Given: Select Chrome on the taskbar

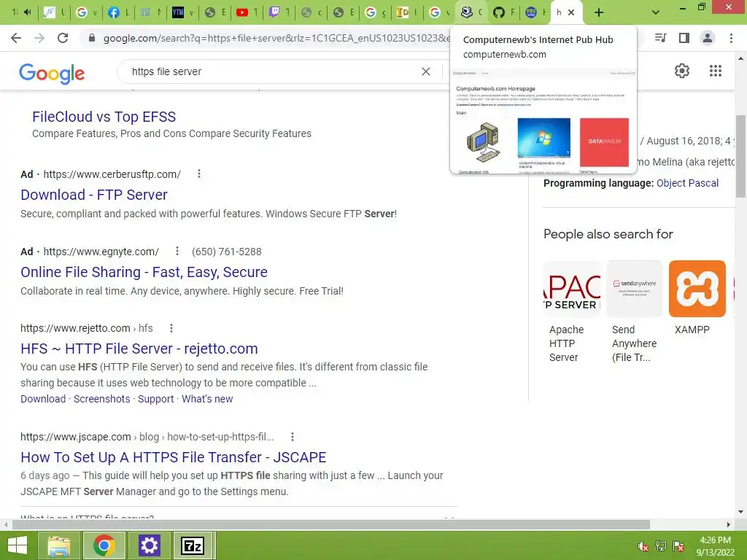Looking at the screenshot, I should click(x=104, y=545).
